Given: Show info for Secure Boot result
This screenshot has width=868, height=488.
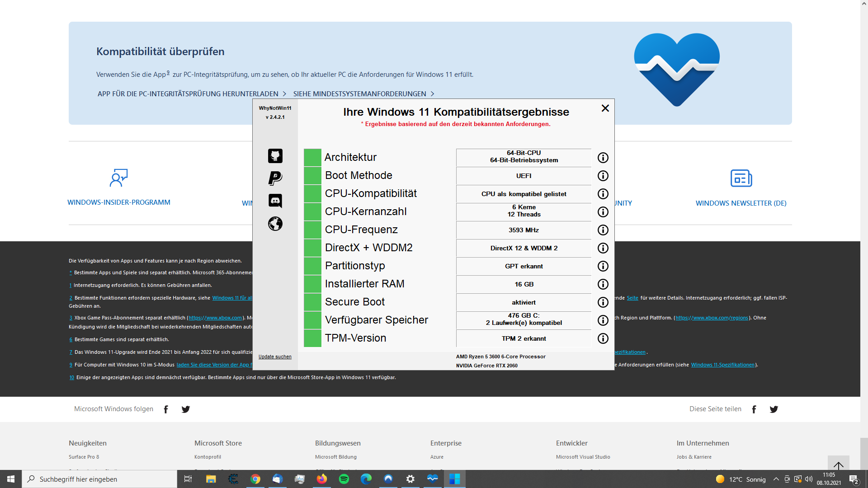Looking at the screenshot, I should click(x=603, y=302).
